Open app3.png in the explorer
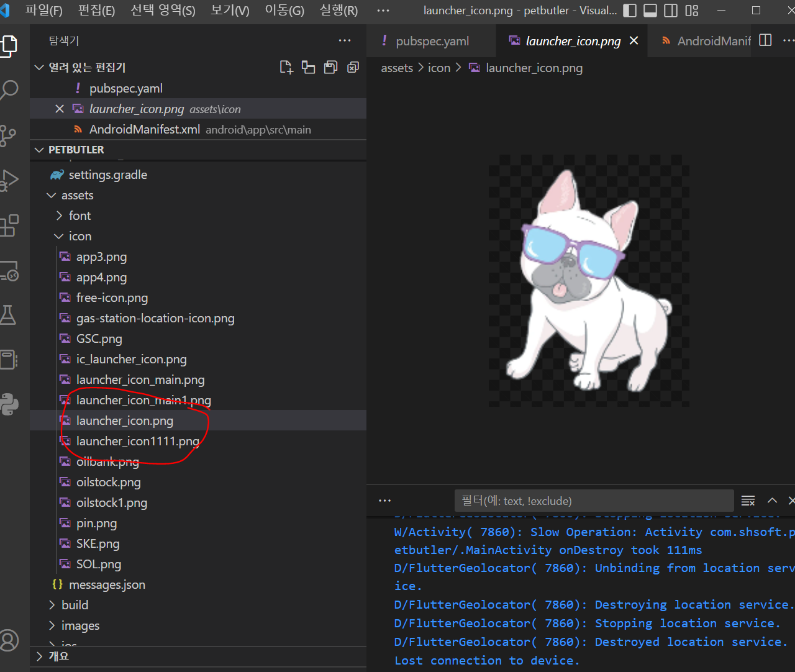The height and width of the screenshot is (672, 795). [198, 257]
